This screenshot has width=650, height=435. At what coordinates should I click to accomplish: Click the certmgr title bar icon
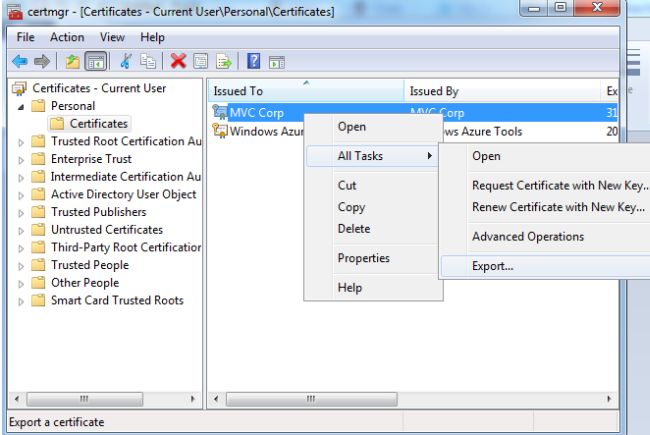click(15, 11)
